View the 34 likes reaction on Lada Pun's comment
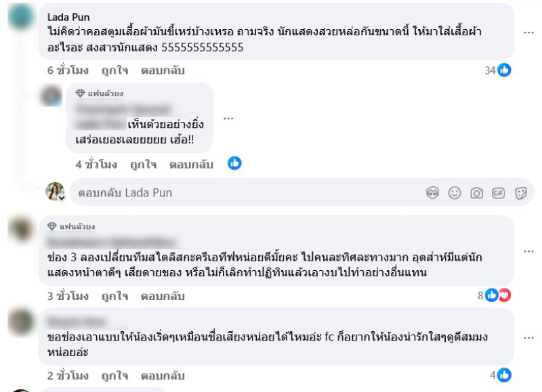Image resolution: width=542 pixels, height=392 pixels. (x=497, y=70)
